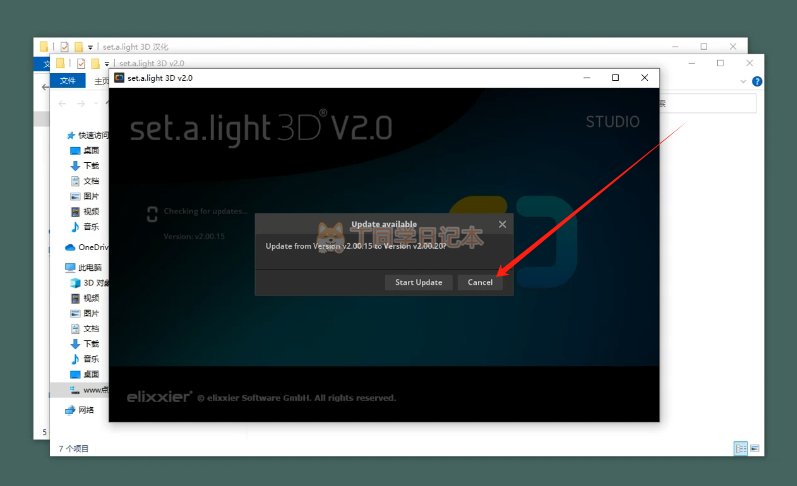797x486 pixels.
Task: Click the 'Checking for updates...' status text
Action: [206, 211]
